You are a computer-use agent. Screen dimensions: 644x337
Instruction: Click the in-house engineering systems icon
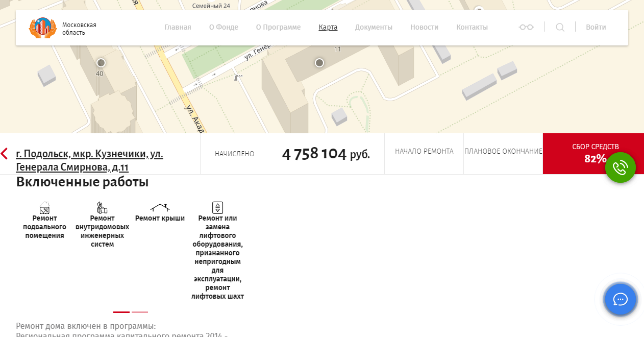pyautogui.click(x=102, y=208)
